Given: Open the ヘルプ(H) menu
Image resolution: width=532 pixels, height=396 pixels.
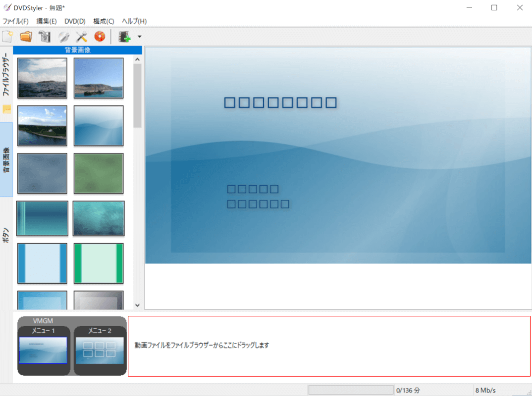Looking at the screenshot, I should click(x=134, y=21).
